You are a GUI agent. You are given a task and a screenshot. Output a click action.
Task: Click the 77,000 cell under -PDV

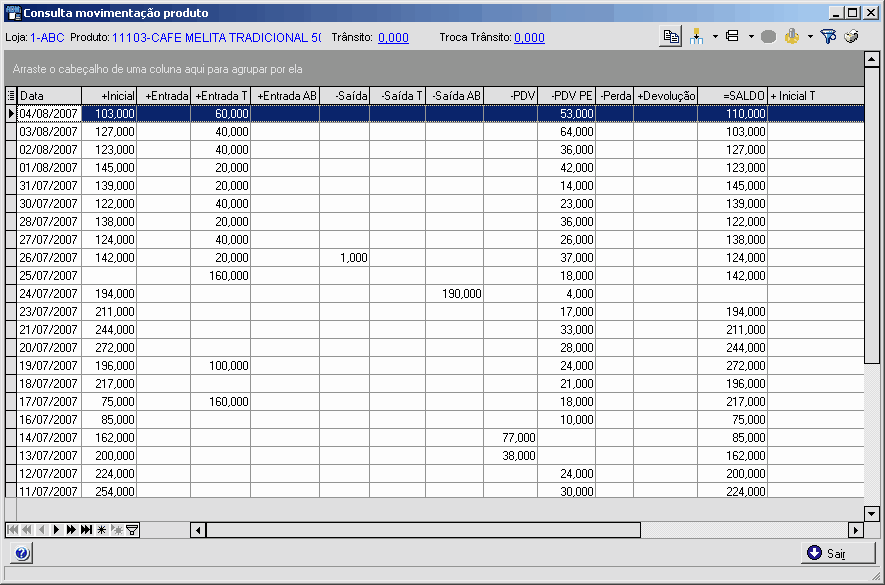pyautogui.click(x=510, y=438)
